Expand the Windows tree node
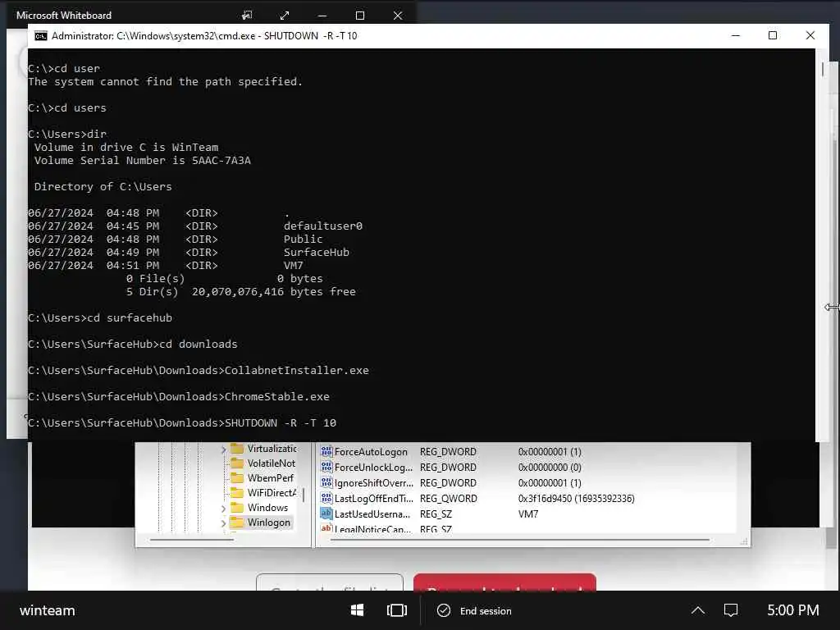 click(x=223, y=508)
